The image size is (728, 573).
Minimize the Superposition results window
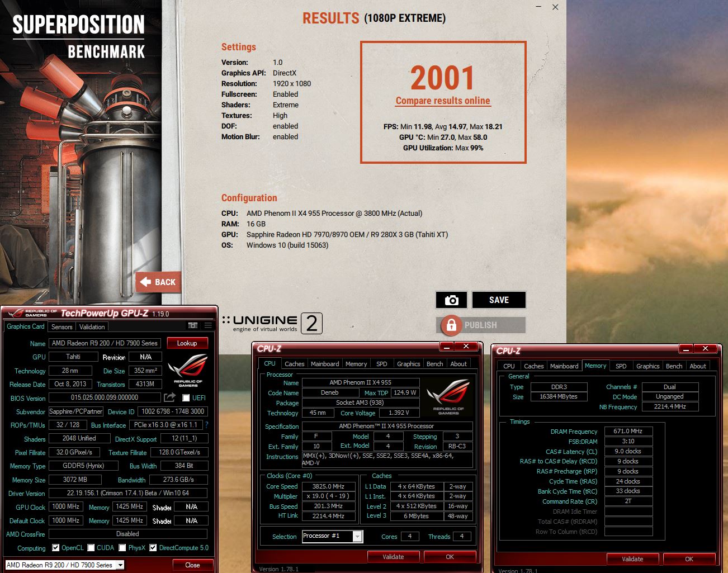click(x=538, y=7)
